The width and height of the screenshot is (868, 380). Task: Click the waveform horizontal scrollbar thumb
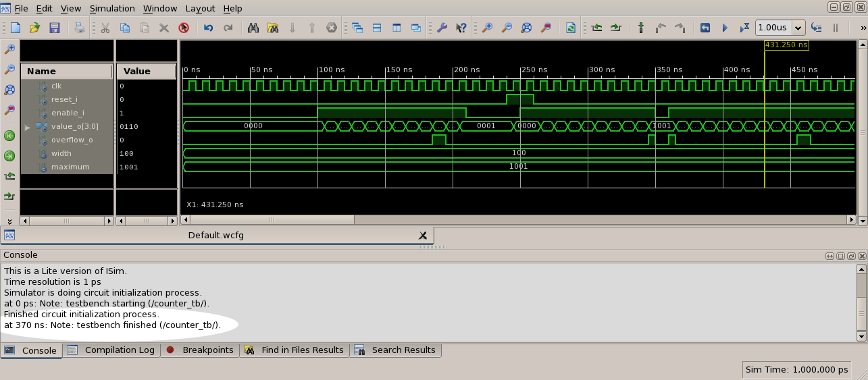272,220
